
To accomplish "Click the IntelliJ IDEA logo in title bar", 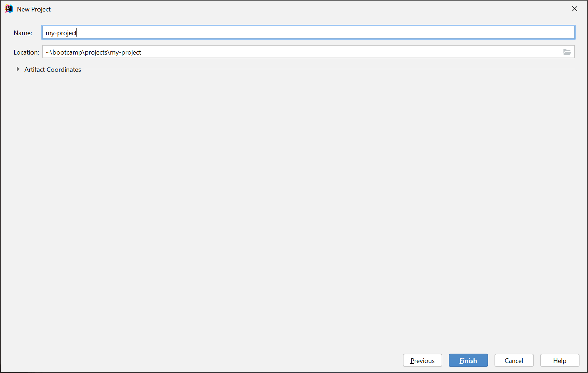I will pyautogui.click(x=9, y=9).
